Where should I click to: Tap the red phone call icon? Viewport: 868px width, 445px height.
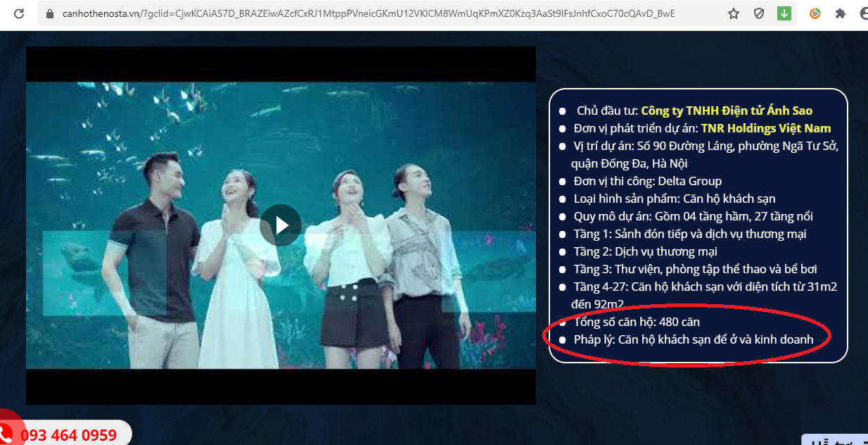[6, 432]
